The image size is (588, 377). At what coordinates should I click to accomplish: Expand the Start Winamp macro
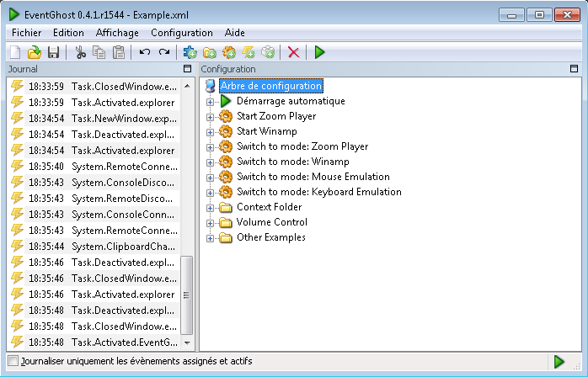210,132
